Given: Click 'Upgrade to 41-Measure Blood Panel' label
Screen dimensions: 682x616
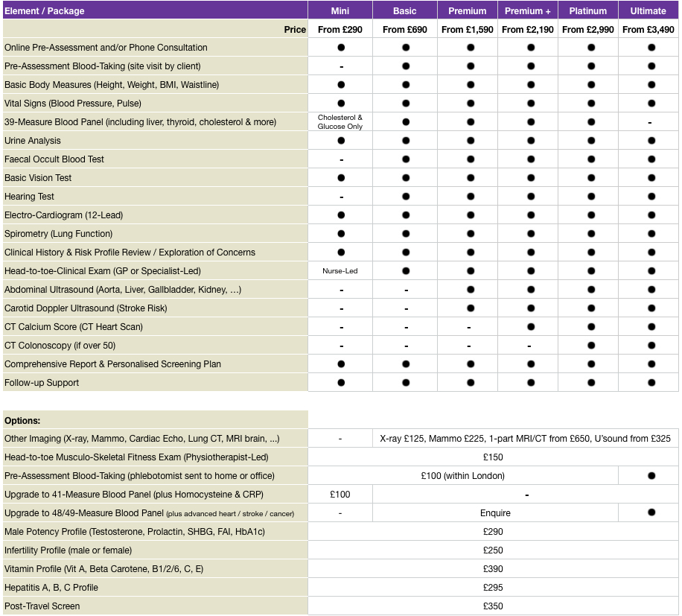Looking at the screenshot, I should [134, 495].
